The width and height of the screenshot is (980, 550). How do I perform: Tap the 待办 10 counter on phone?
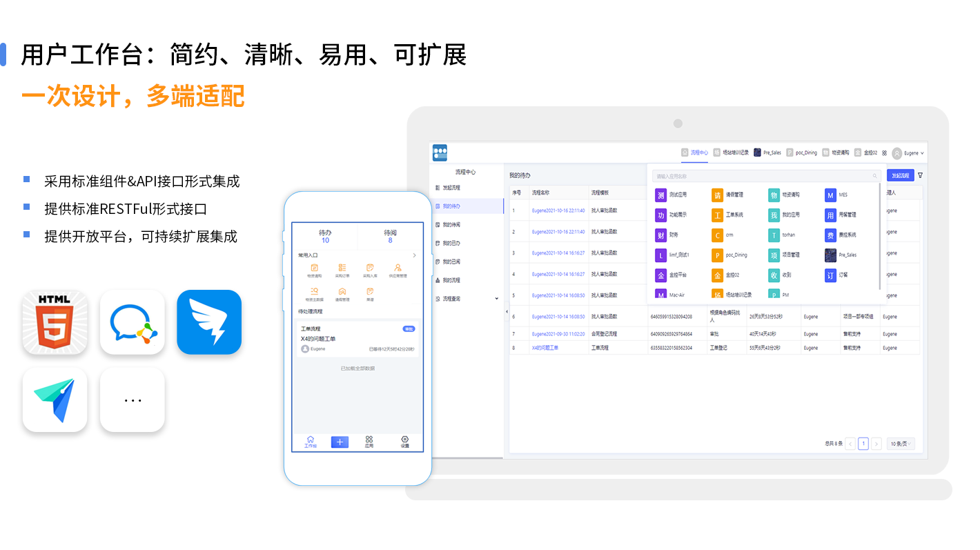tap(325, 237)
